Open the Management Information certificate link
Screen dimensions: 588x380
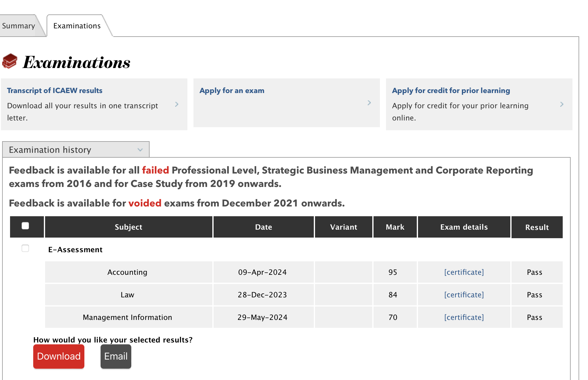(464, 317)
